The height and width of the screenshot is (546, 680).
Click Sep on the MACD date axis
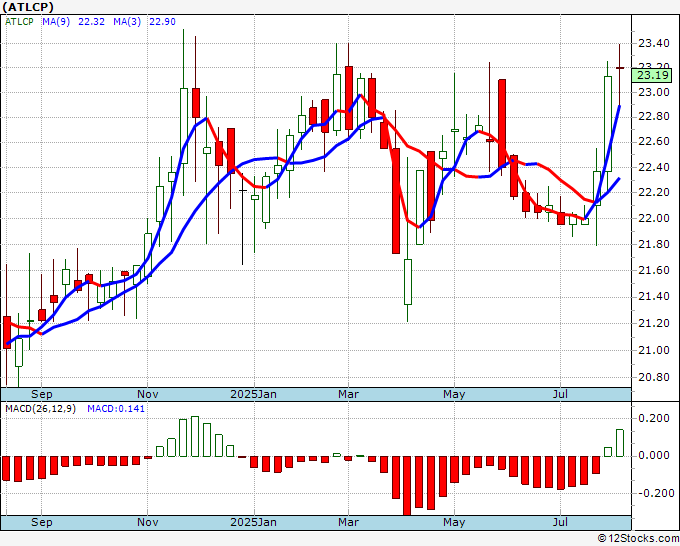(x=42, y=522)
